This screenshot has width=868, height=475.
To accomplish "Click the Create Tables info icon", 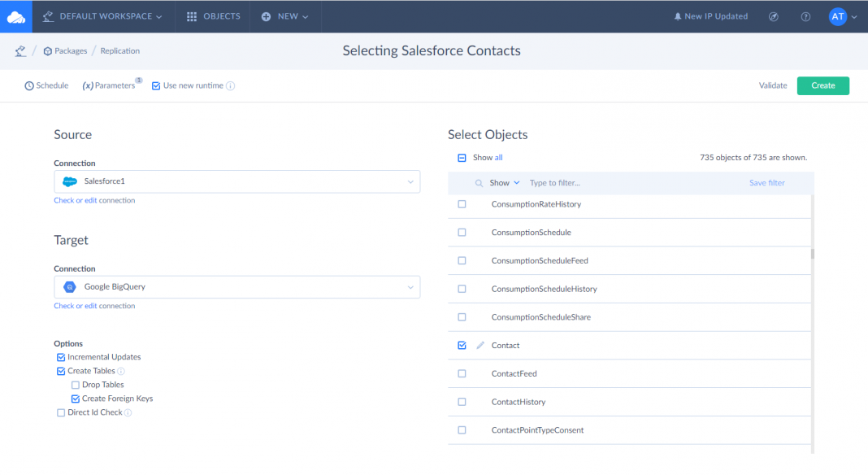I will click(121, 371).
